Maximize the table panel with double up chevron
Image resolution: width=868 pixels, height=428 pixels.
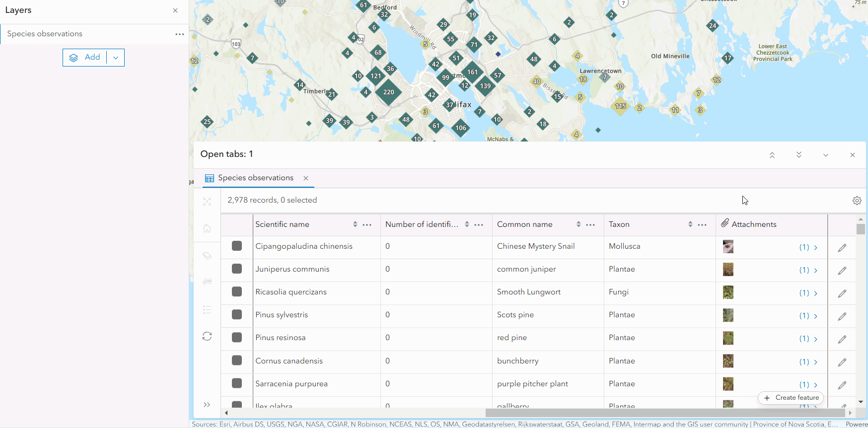[772, 155]
